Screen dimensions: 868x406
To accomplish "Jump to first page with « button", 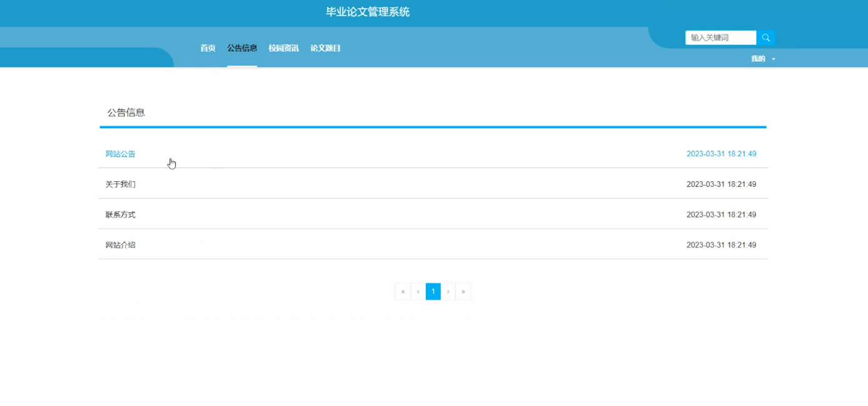I will click(403, 292).
